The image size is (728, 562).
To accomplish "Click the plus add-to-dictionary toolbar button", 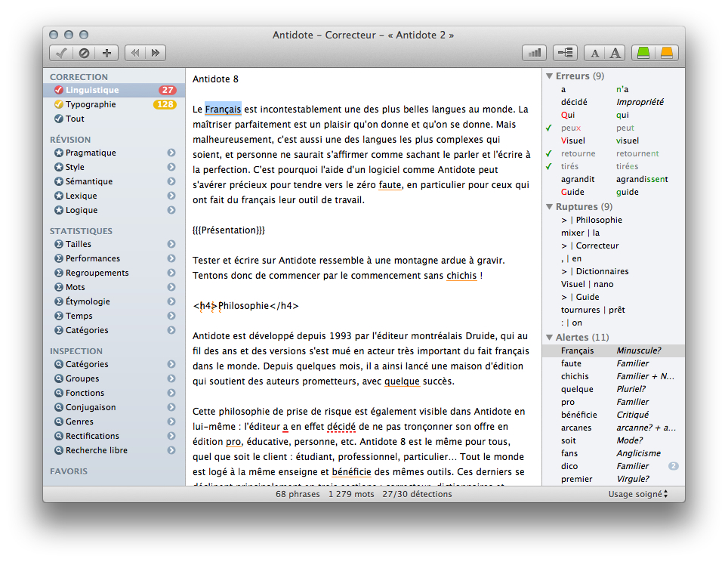I will pos(106,53).
